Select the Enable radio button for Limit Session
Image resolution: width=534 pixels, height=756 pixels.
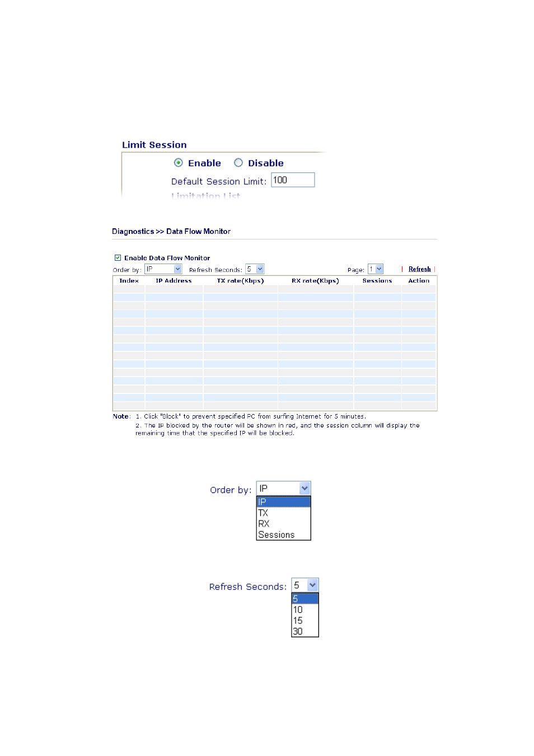tap(178, 163)
